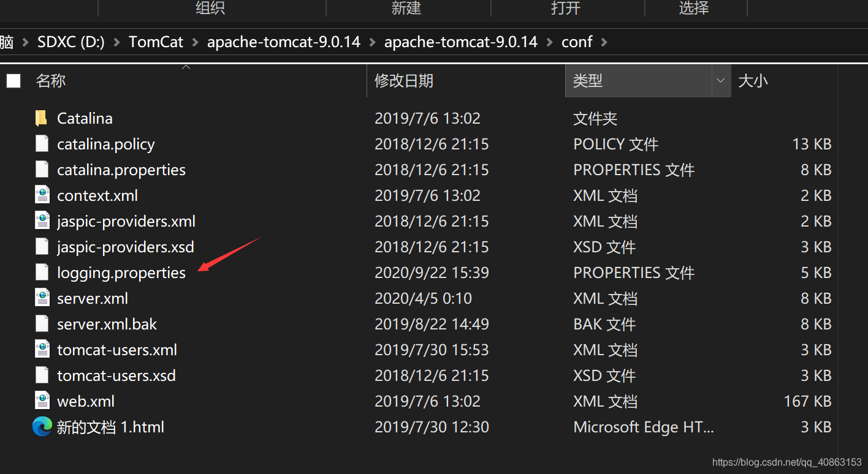
Task: Select the file name 新的文档 1.html
Action: click(x=110, y=427)
